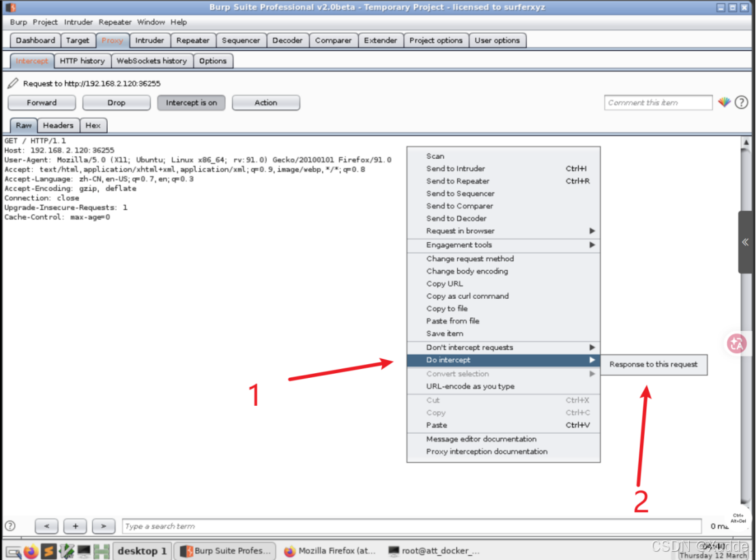The width and height of the screenshot is (756, 560).
Task: Focus the search term input field
Action: tap(411, 527)
